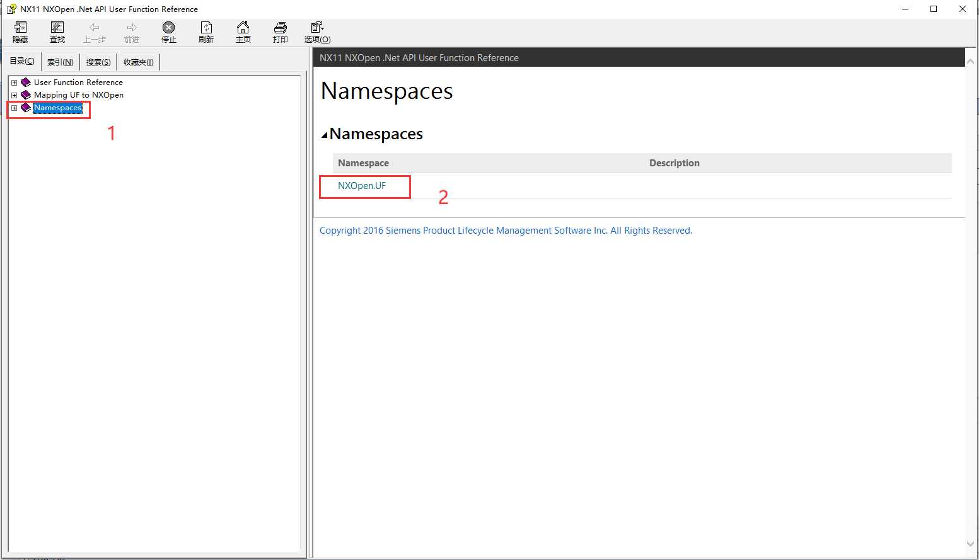
Task: Switch to the Contents (目录) tab
Action: [x=23, y=61]
